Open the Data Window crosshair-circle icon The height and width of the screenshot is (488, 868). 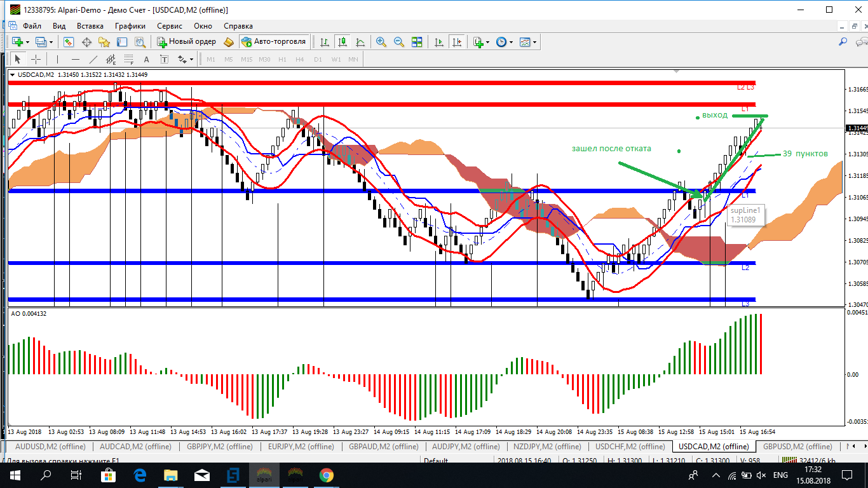coord(86,42)
